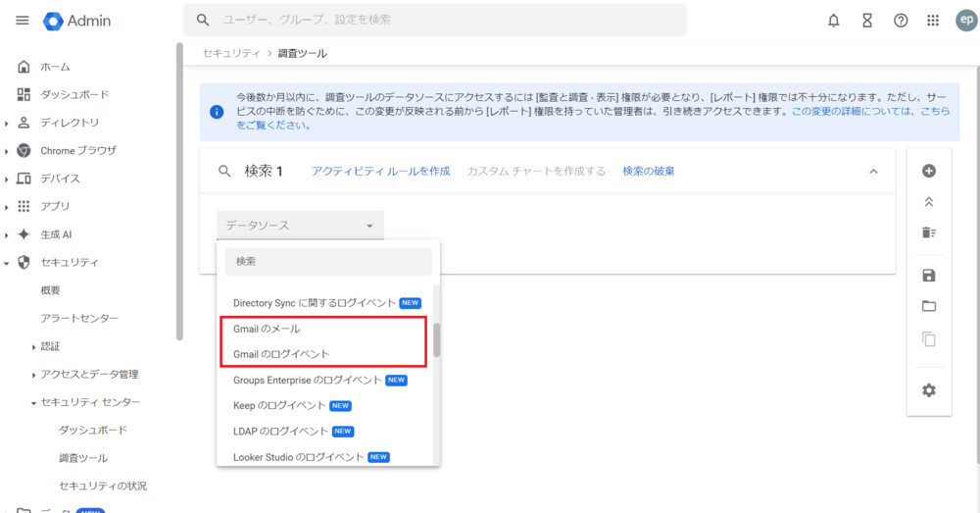The width and height of the screenshot is (980, 513).
Task: Open saved investigations folder icon
Action: 929,306
